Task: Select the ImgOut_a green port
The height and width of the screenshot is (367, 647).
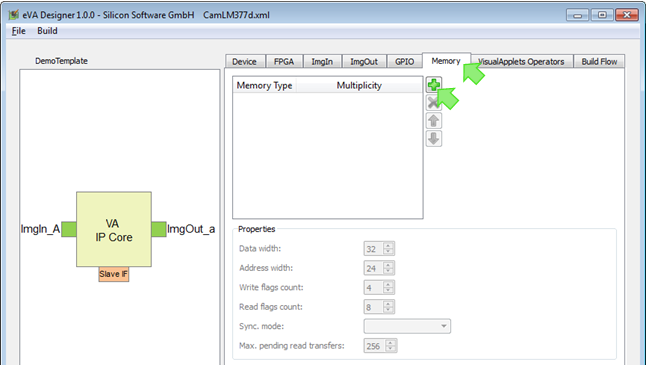Action: (x=159, y=229)
